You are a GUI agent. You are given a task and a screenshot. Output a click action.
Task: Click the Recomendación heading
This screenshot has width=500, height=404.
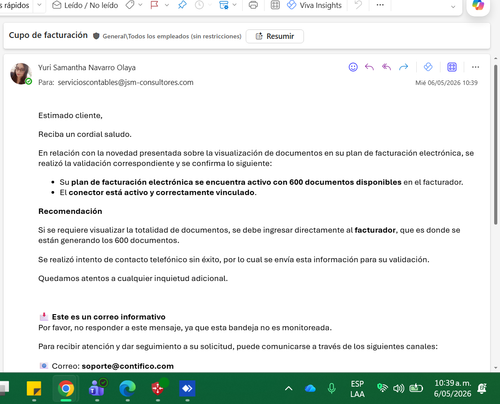(x=70, y=211)
